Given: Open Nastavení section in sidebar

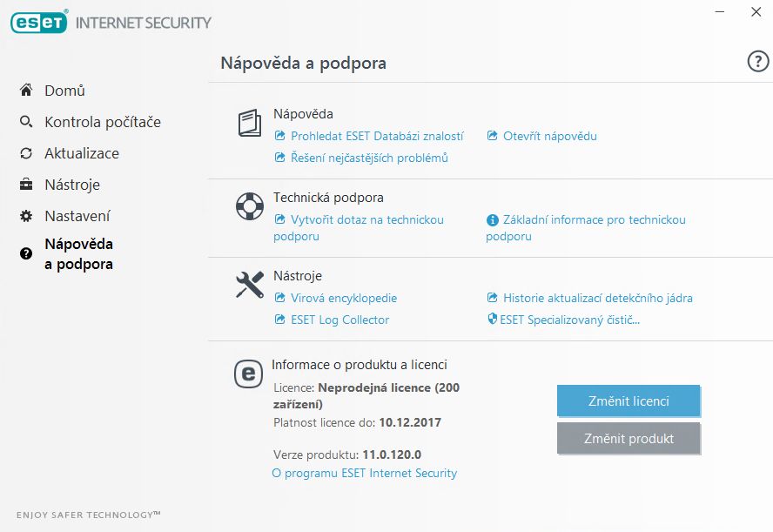Looking at the screenshot, I should coord(77,216).
